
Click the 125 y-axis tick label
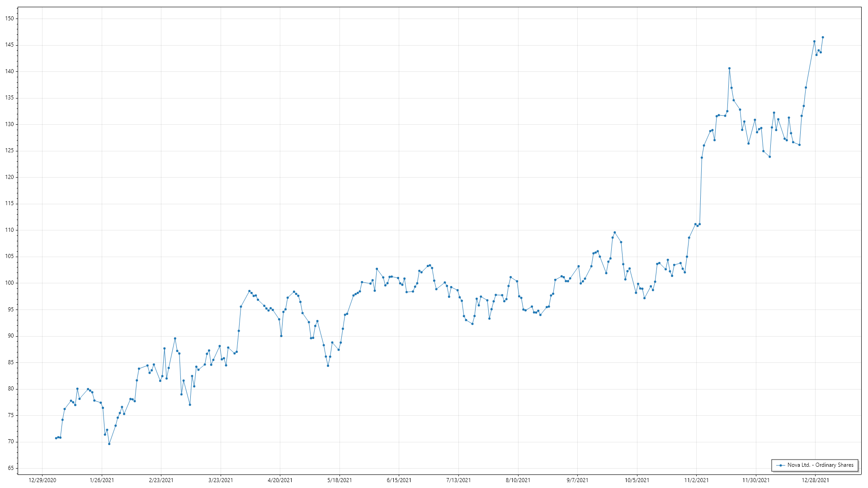[x=10, y=150]
